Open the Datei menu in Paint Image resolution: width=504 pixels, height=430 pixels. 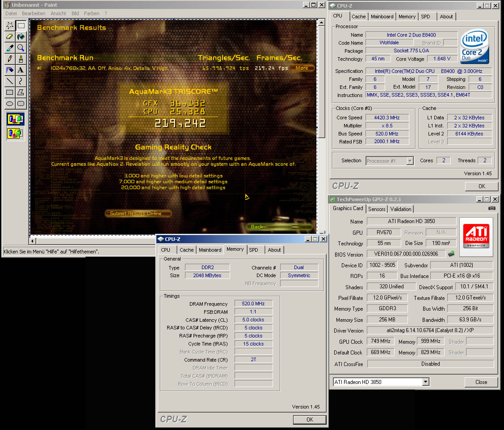click(x=11, y=13)
